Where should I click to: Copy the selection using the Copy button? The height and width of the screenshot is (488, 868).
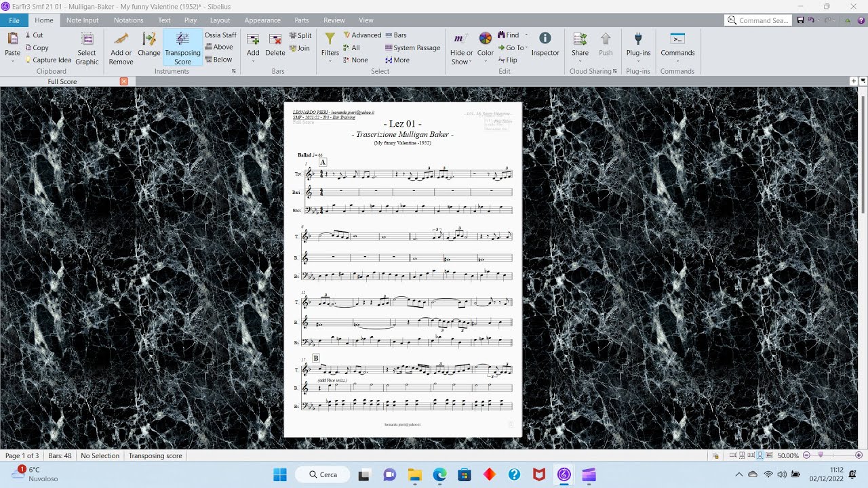click(37, 47)
